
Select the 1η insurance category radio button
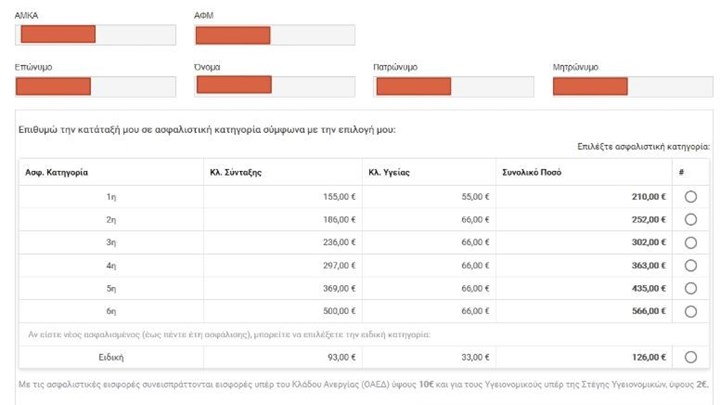click(690, 197)
